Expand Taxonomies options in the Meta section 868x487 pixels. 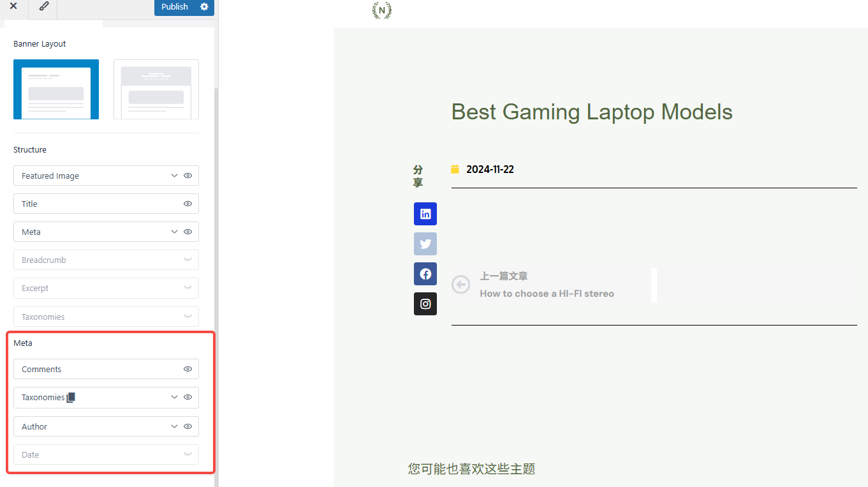(174, 397)
